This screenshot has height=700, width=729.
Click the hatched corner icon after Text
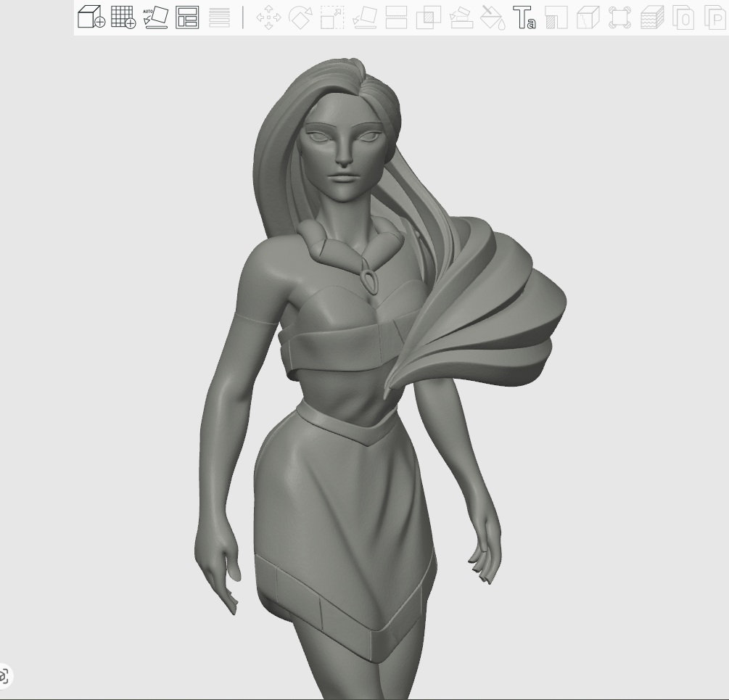click(x=556, y=17)
